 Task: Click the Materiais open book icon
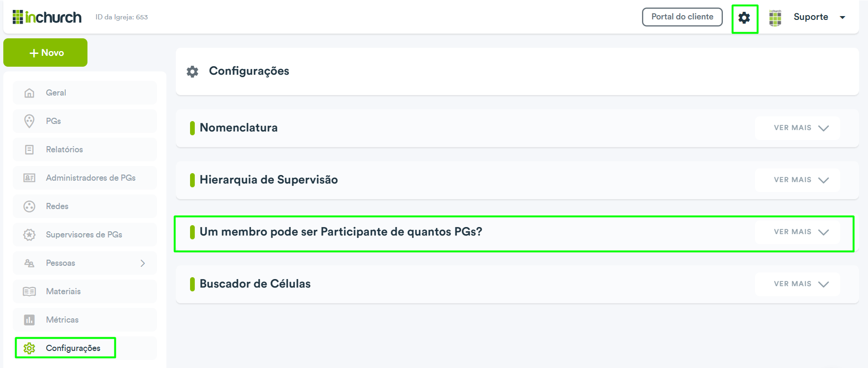(x=29, y=291)
